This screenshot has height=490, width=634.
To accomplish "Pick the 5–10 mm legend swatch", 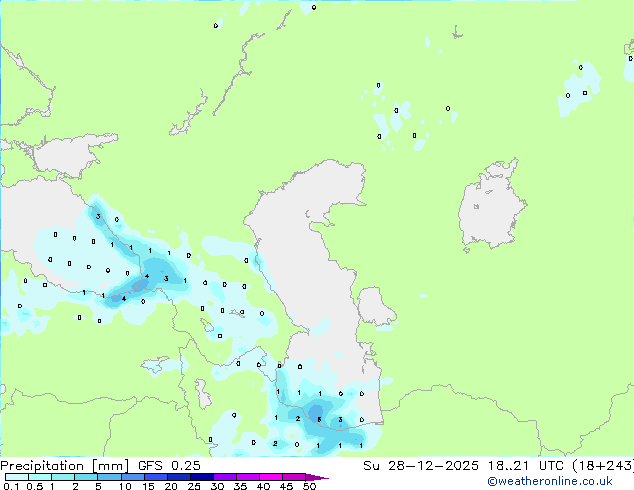I will [109, 477].
